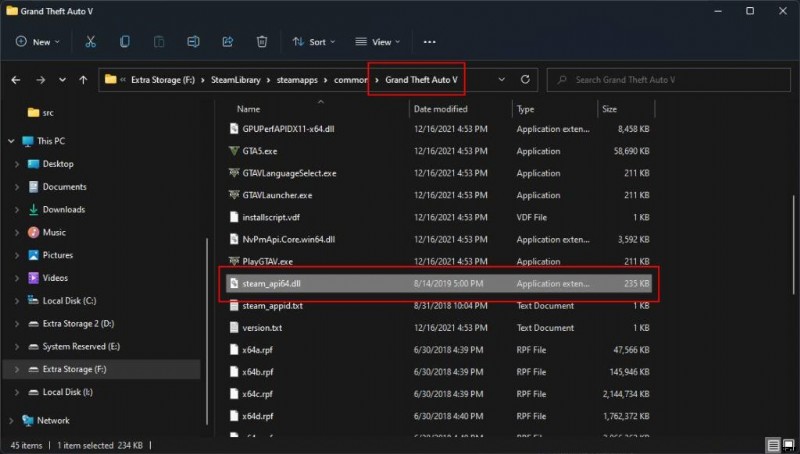The image size is (800, 454).
Task: Click the Rename icon in toolbar
Action: (193, 42)
